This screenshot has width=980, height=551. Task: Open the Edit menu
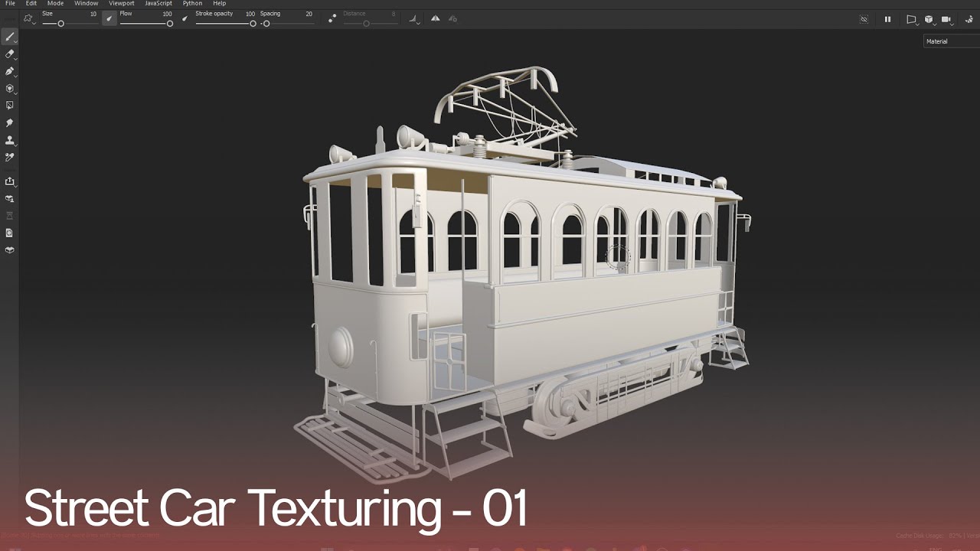coord(31,4)
